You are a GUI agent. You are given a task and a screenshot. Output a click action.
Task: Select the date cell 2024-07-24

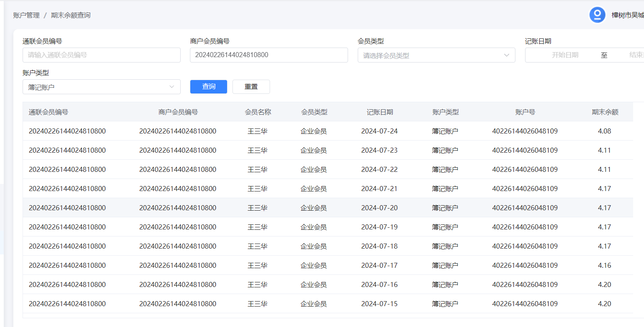click(x=379, y=131)
